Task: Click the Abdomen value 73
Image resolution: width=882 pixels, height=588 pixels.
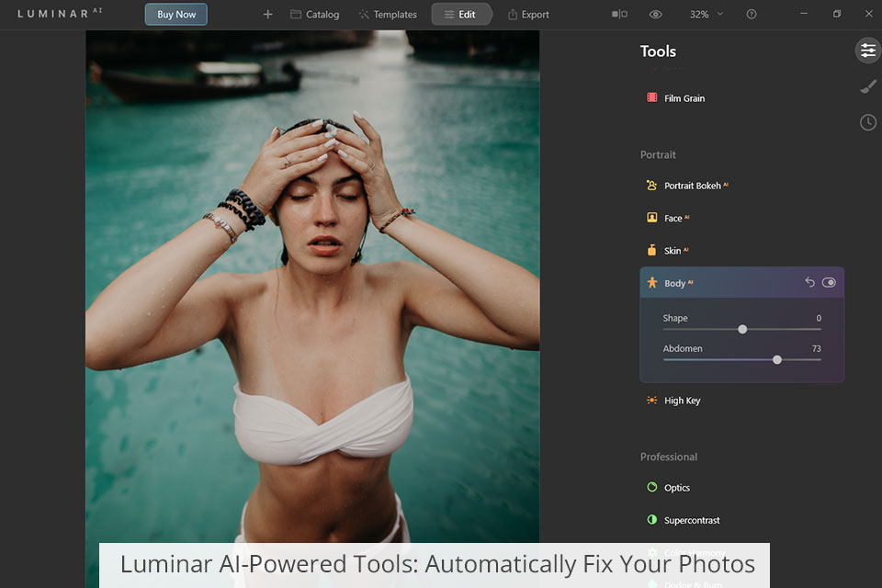Action: (816, 349)
